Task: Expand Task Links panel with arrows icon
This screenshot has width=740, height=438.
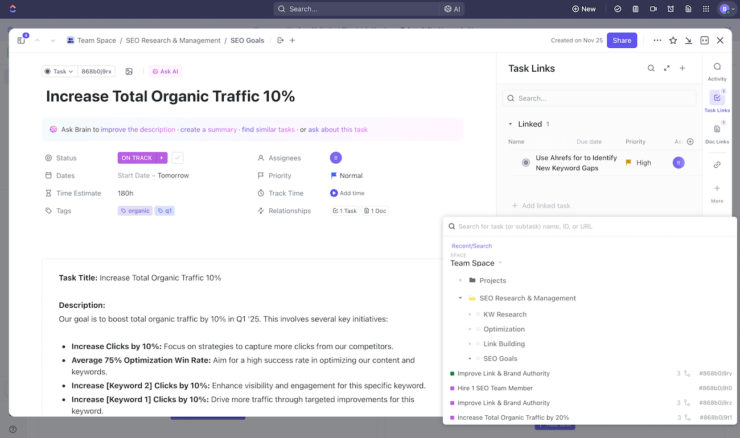Action: [x=666, y=68]
